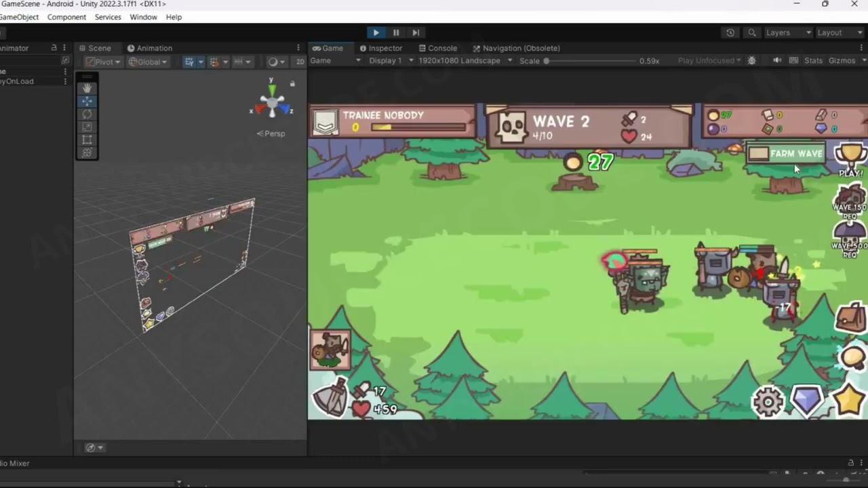This screenshot has height=488, width=868.
Task: Switch to the Console tab
Action: pyautogui.click(x=438, y=48)
